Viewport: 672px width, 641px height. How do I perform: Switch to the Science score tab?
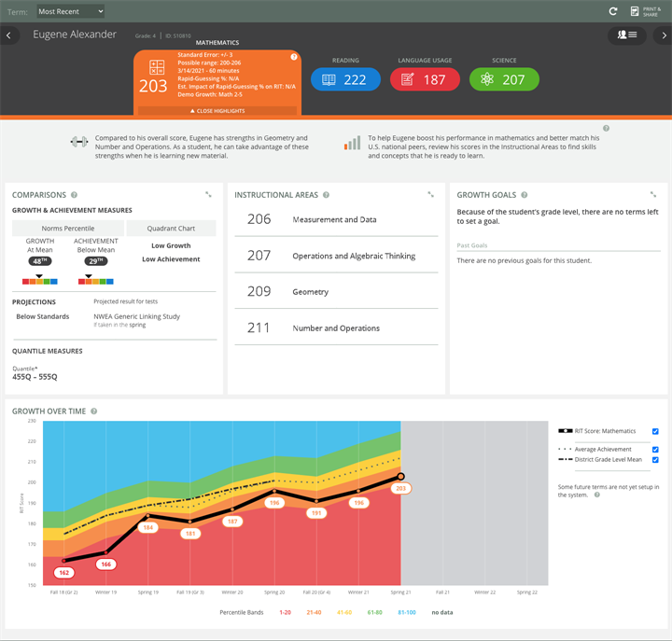coord(504,80)
